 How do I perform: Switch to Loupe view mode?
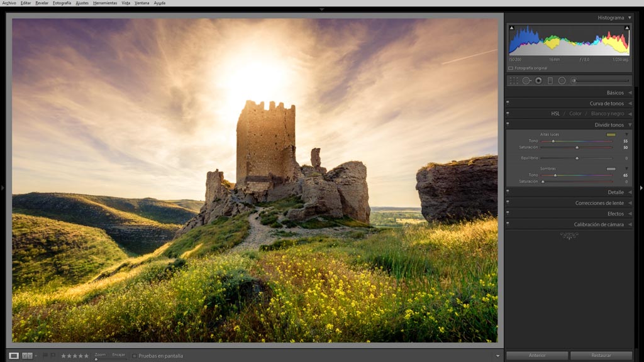tap(14, 356)
